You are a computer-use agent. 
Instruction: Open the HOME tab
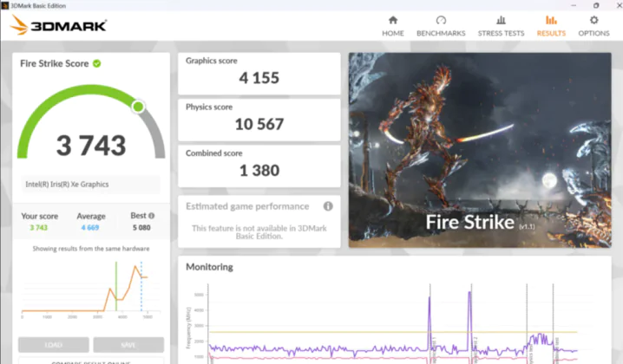tap(393, 27)
